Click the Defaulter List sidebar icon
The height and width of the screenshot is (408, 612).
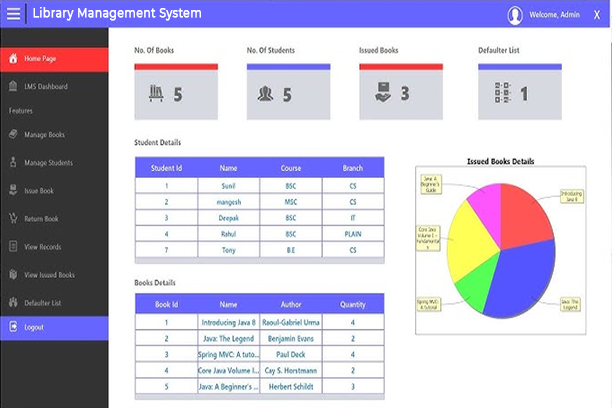coord(13,302)
